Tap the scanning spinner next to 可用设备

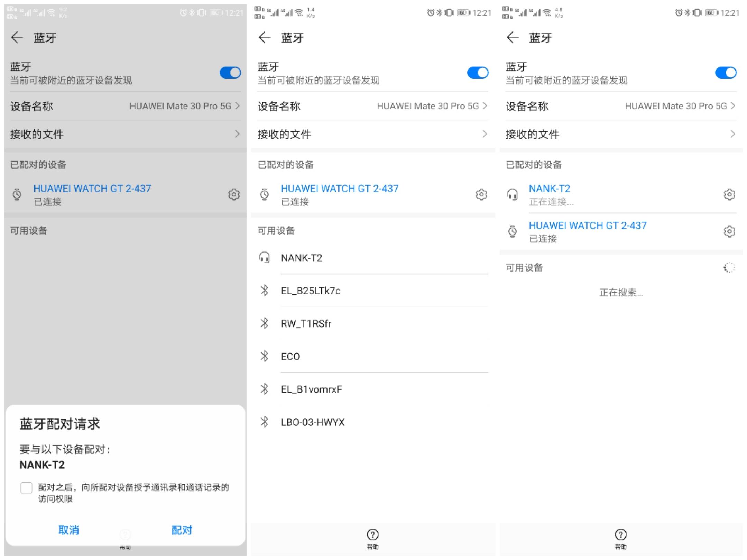coord(730,267)
